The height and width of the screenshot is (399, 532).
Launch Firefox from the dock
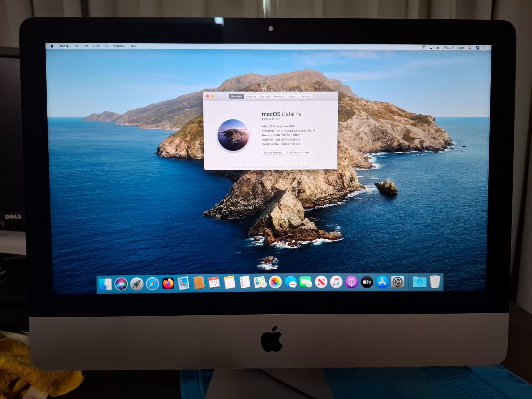[x=168, y=284]
